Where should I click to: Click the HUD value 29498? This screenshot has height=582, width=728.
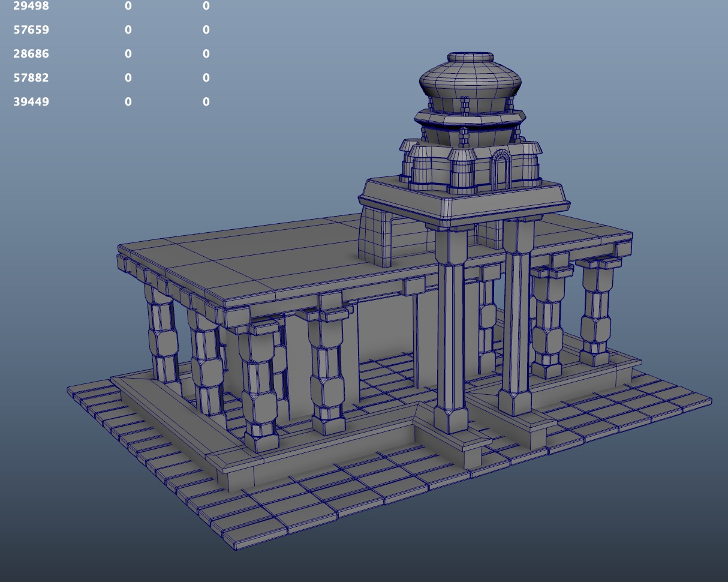31,6
